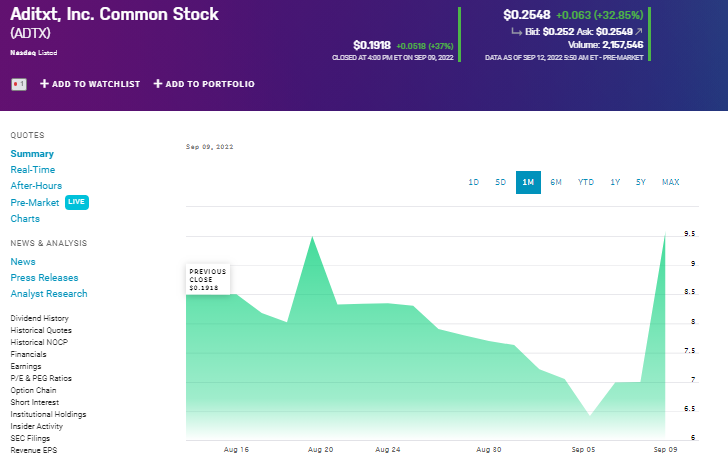
Task: Select the 1M chart range
Action: [x=528, y=182]
